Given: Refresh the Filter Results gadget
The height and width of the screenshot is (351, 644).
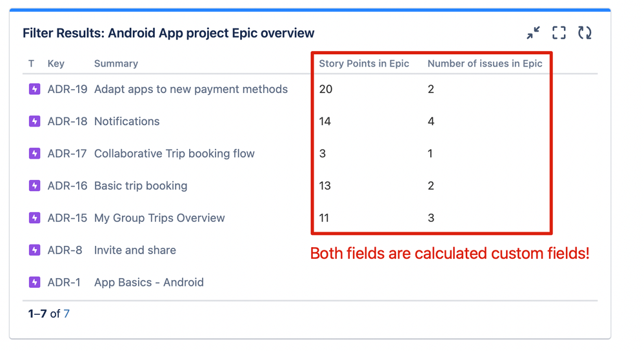Looking at the screenshot, I should click(x=585, y=33).
